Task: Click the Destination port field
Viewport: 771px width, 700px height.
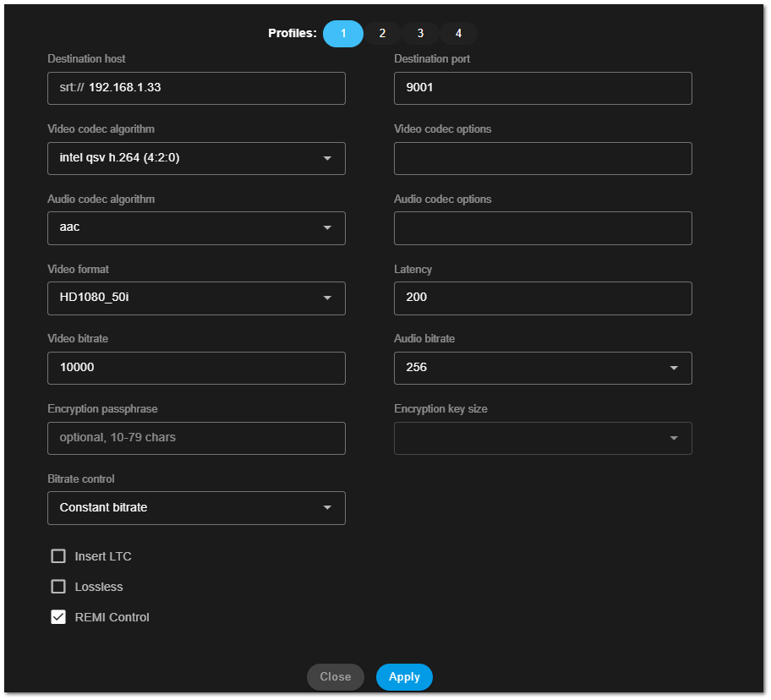Action: coord(543,88)
